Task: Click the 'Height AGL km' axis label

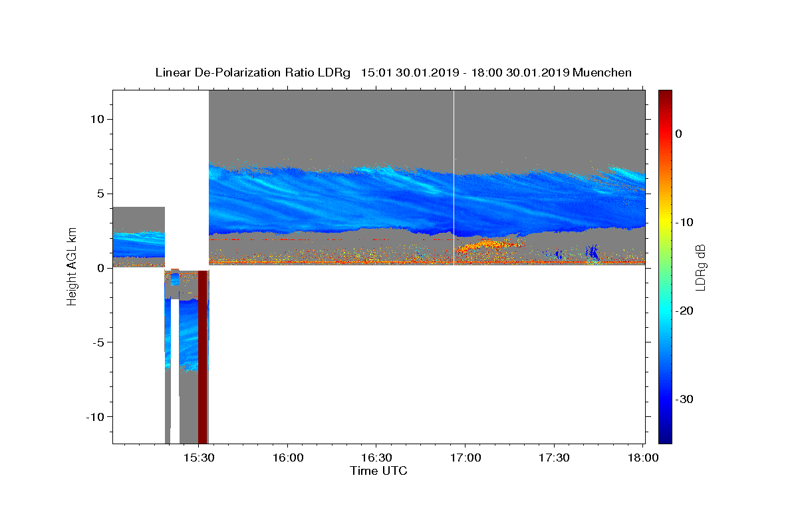Action: [72, 267]
